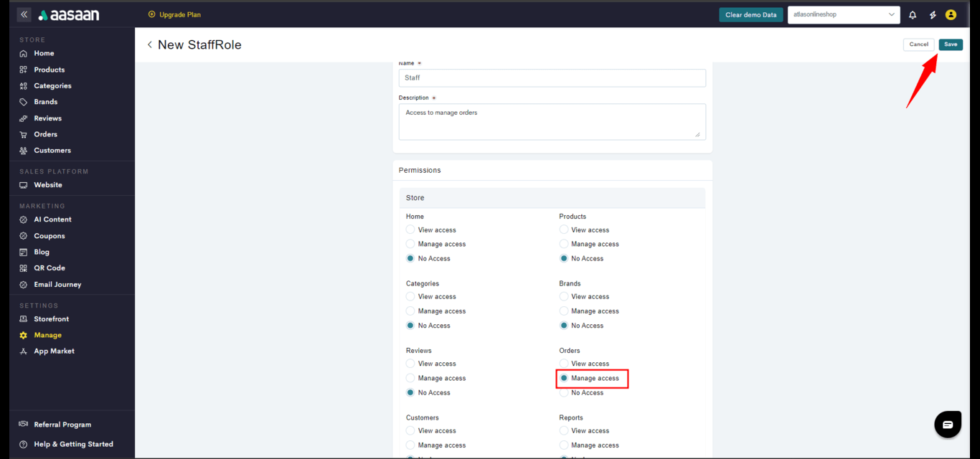Click the Upgrade Plan plus icon
This screenshot has height=459, width=980.
[x=151, y=14]
